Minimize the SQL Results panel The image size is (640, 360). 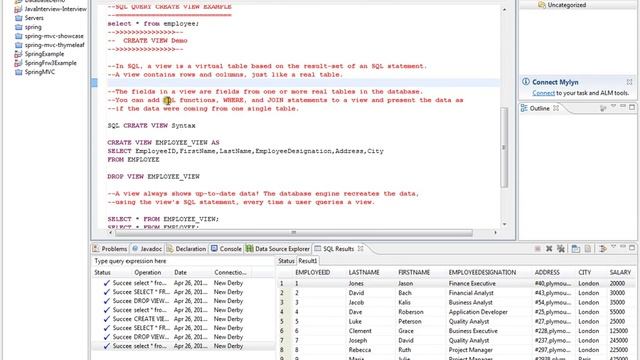623,247
